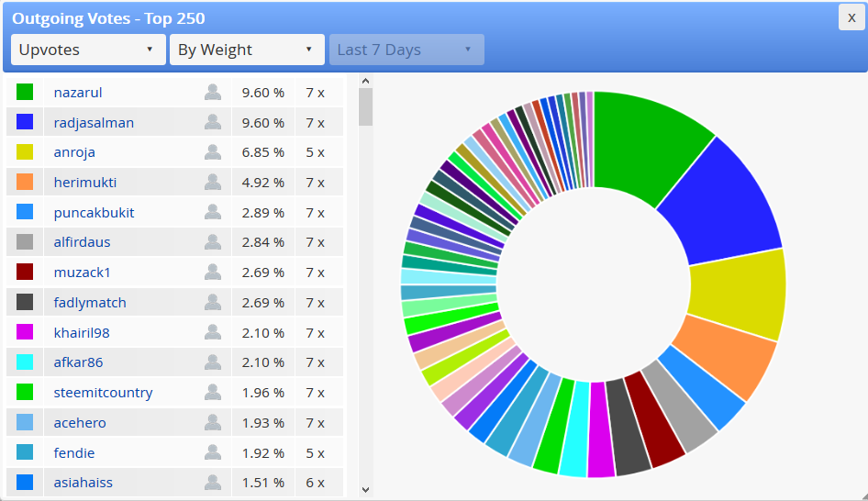The height and width of the screenshot is (501, 868).
Task: Open nazarul account link
Action: (78, 93)
